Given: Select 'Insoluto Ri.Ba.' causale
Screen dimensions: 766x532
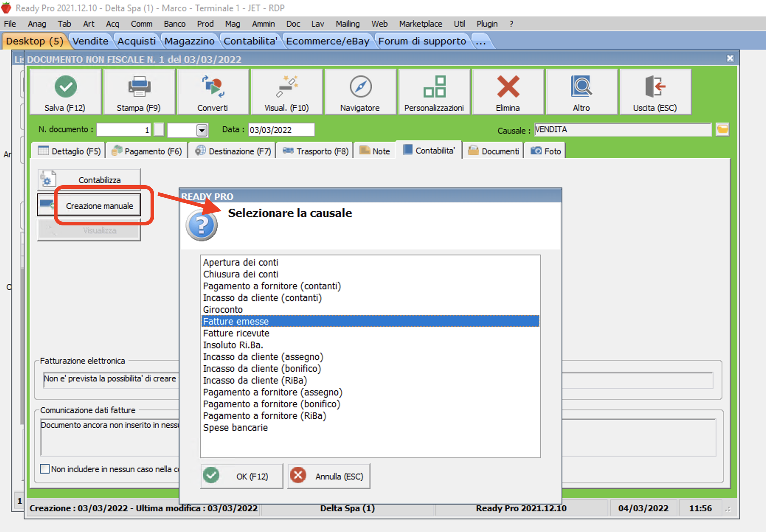Looking at the screenshot, I should pyautogui.click(x=370, y=345).
